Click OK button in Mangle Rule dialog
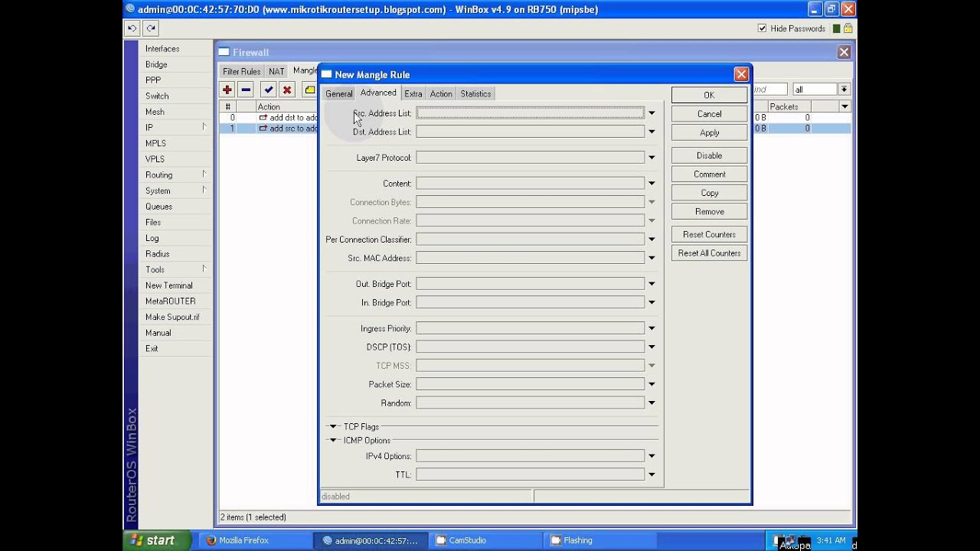Image resolution: width=980 pixels, height=551 pixels. (709, 95)
